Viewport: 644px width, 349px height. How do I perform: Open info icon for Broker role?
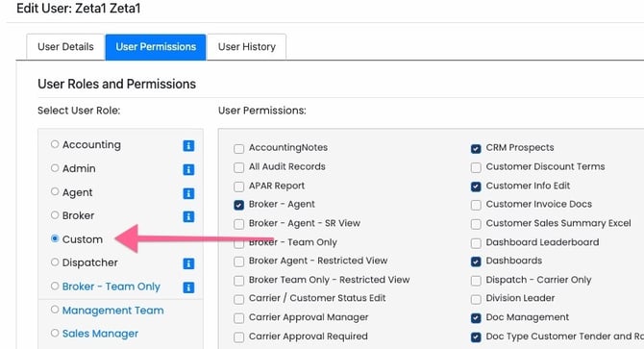(x=188, y=216)
